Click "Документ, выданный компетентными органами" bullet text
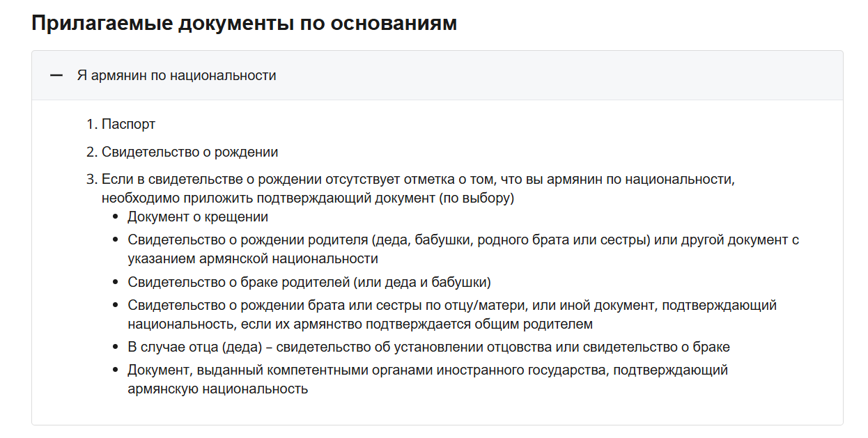 pyautogui.click(x=428, y=370)
